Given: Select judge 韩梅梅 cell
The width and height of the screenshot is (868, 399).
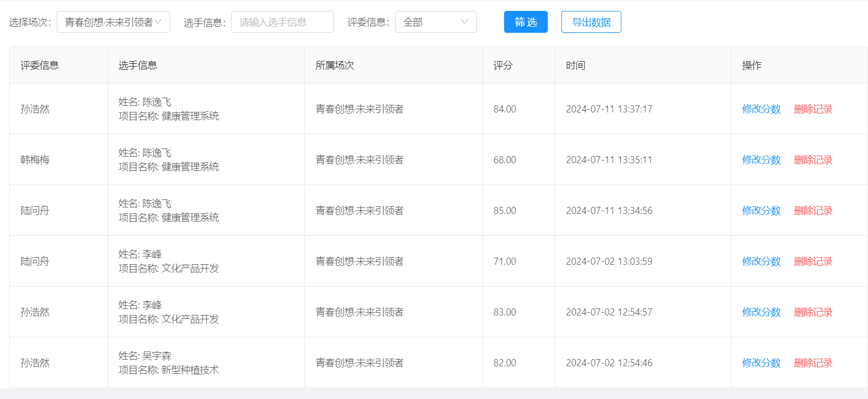Looking at the screenshot, I should (59, 160).
